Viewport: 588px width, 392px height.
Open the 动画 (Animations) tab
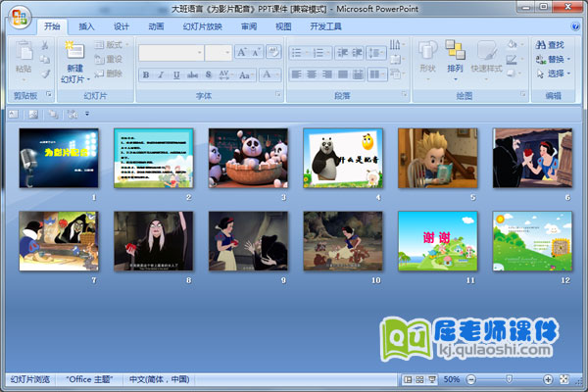click(x=156, y=26)
